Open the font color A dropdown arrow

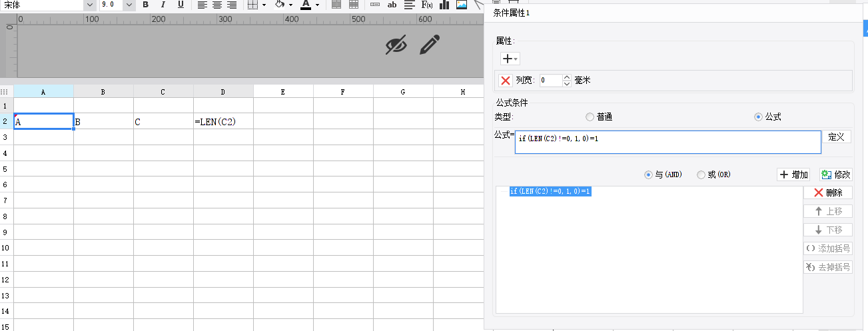(x=318, y=5)
